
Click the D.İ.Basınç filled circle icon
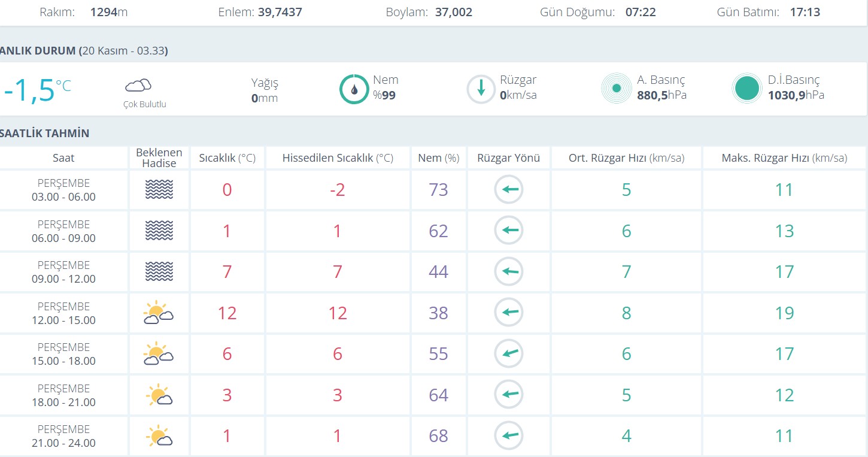click(x=746, y=89)
